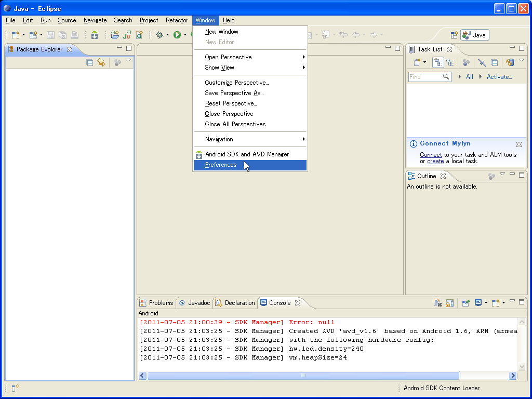
Task: Click the Activate... link in Task List
Action: [x=499, y=77]
